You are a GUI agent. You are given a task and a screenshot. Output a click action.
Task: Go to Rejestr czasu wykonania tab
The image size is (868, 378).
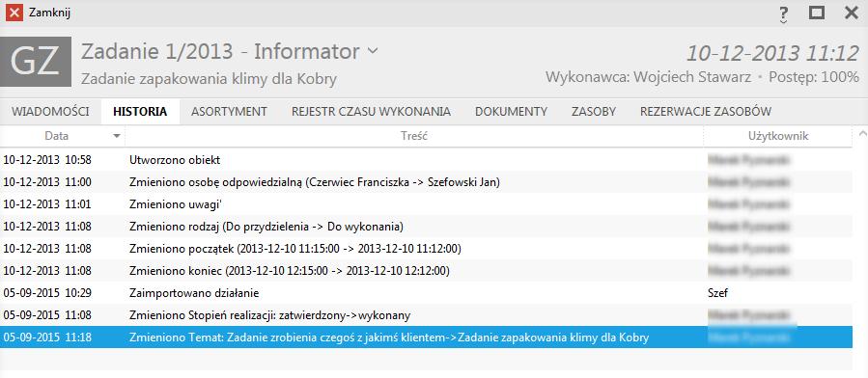coord(371,112)
